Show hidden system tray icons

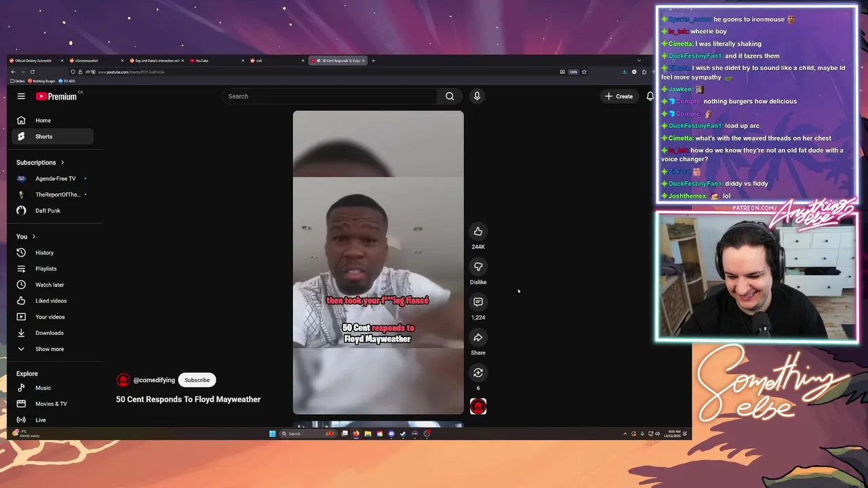pyautogui.click(x=625, y=434)
